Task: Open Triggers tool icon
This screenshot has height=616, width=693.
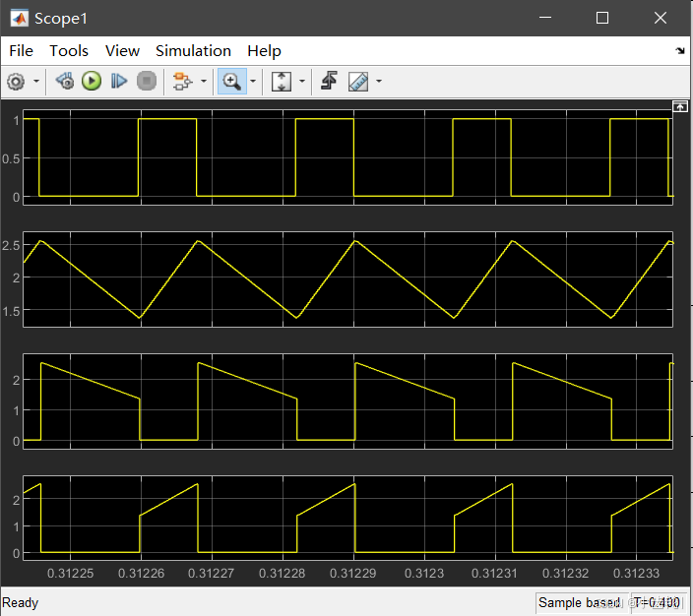Action: [329, 81]
